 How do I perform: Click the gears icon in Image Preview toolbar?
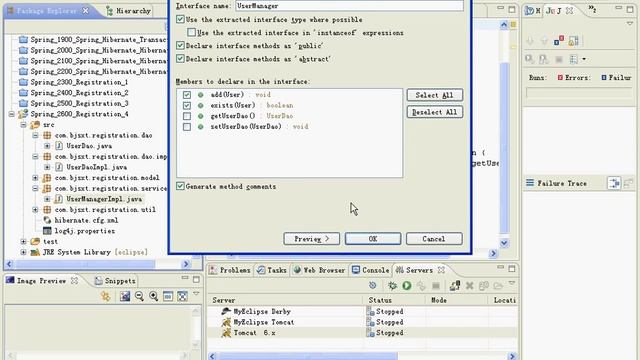coord(106,296)
